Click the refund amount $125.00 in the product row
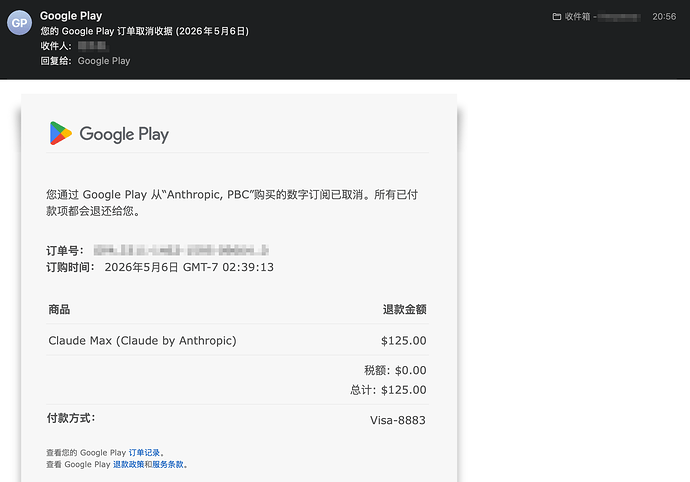Image resolution: width=690 pixels, height=482 pixels. pos(404,341)
